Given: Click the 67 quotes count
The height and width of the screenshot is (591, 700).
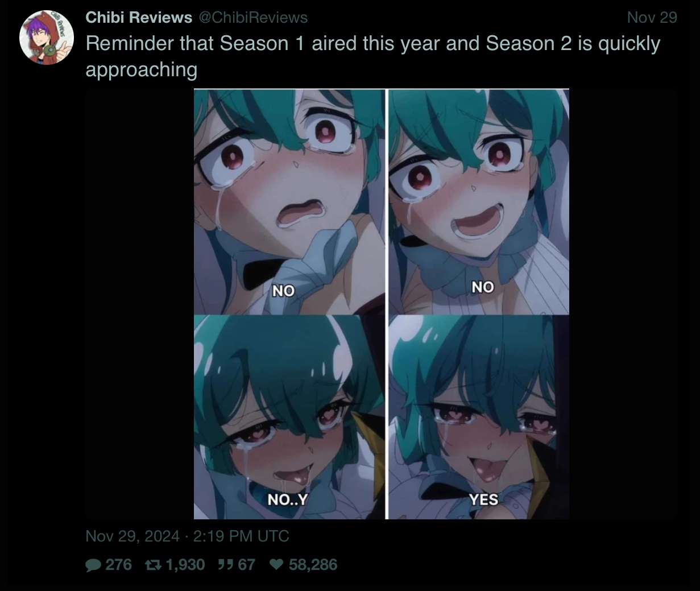Looking at the screenshot, I should pos(246,565).
